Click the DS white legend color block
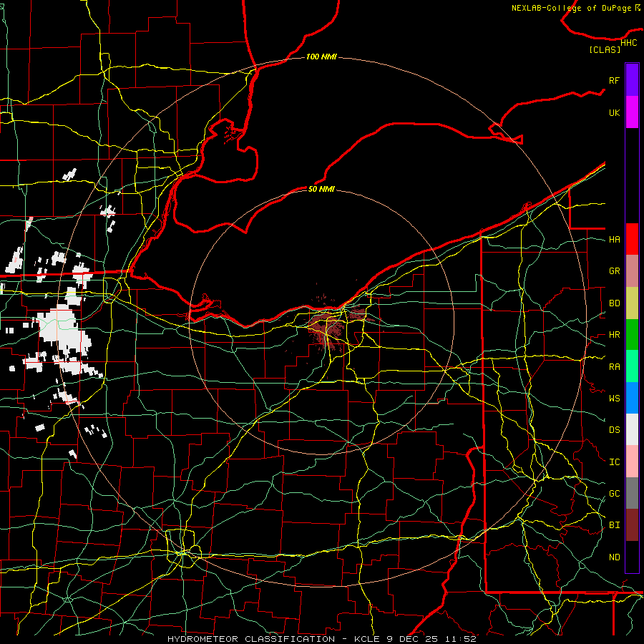Viewport: 644px width, 644px height. (x=632, y=429)
